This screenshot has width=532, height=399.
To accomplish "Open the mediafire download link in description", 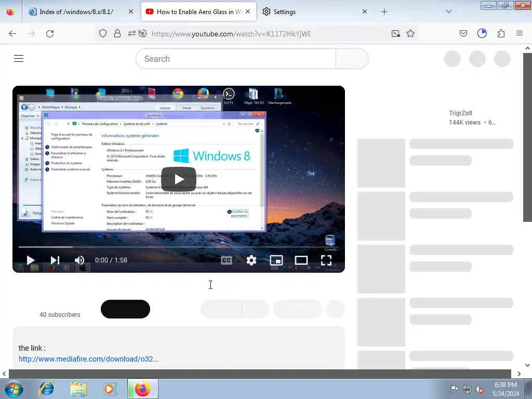I will click(88, 359).
